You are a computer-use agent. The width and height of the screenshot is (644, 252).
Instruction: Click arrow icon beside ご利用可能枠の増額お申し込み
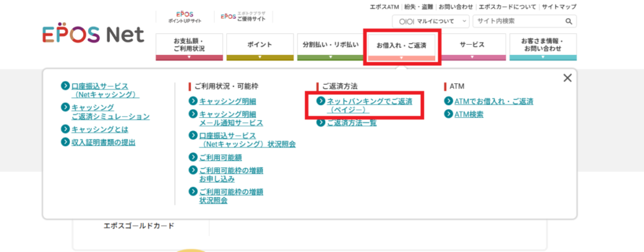pyautogui.click(x=192, y=169)
